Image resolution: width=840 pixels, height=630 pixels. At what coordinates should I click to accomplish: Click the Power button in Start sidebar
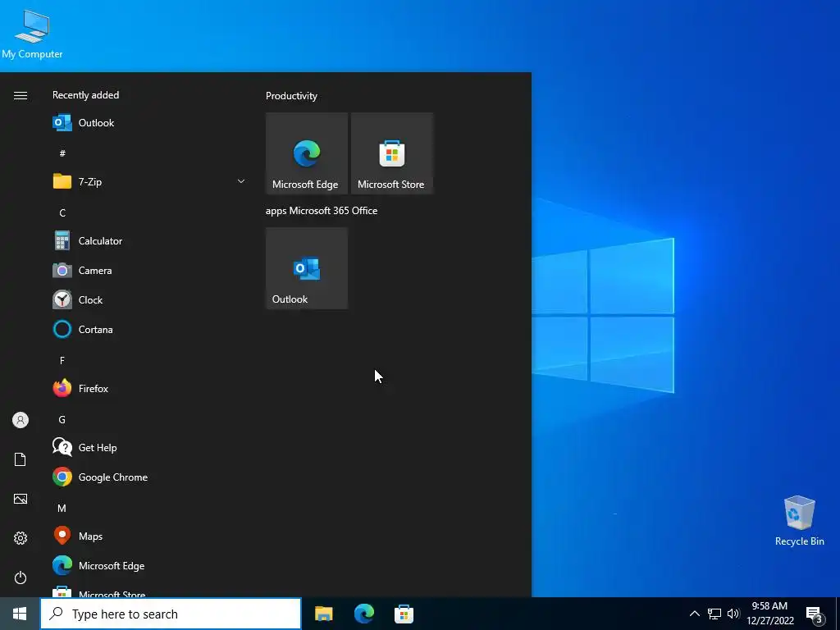21,577
